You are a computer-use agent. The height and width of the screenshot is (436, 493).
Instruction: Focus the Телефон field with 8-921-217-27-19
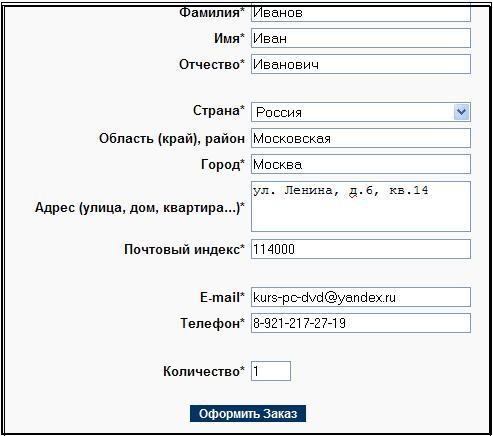coord(361,323)
